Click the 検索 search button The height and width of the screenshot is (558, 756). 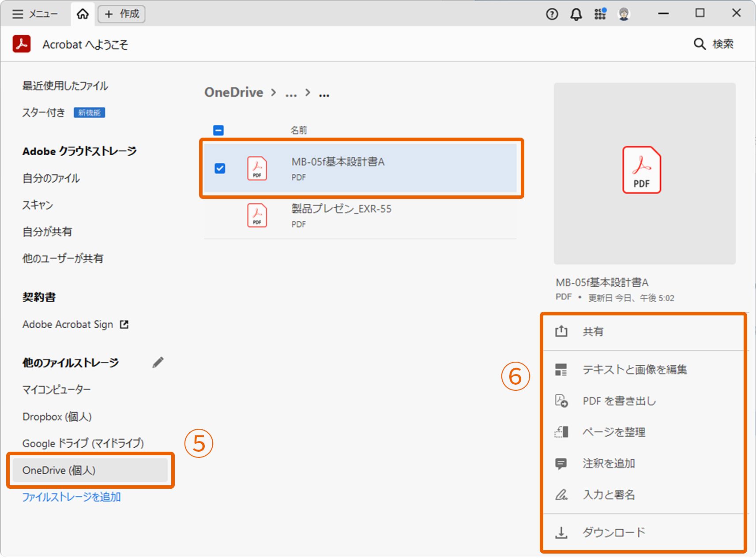[714, 44]
